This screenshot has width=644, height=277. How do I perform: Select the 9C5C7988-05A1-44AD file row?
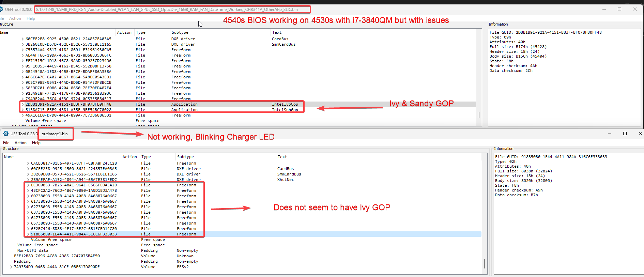coord(238,82)
